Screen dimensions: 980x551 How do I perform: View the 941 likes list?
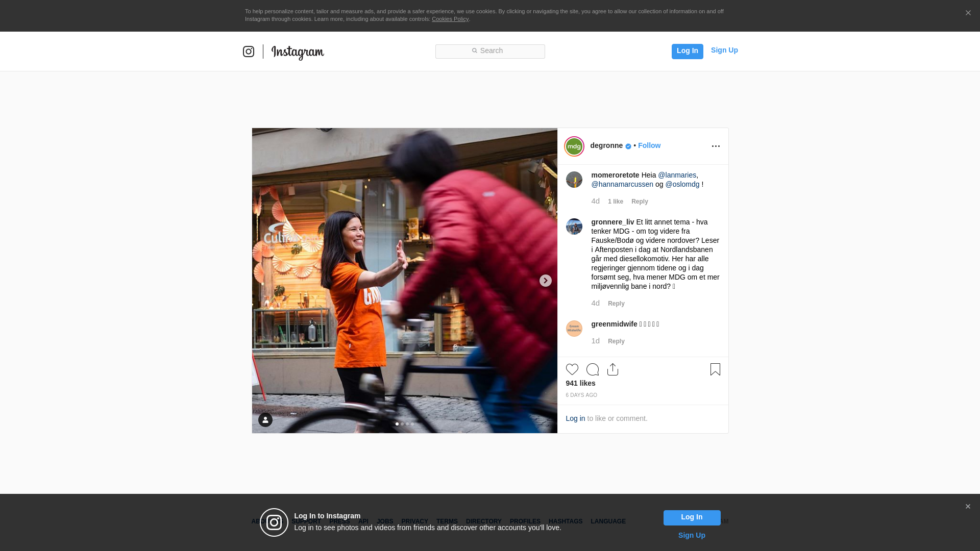[580, 383]
